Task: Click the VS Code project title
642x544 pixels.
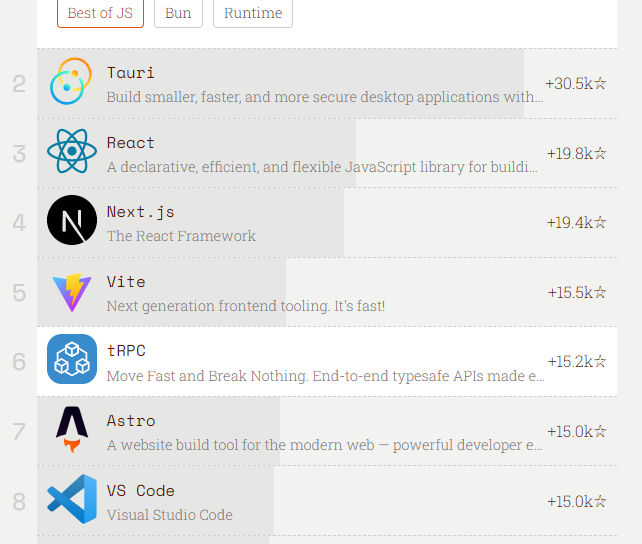Action: pyautogui.click(x=140, y=491)
